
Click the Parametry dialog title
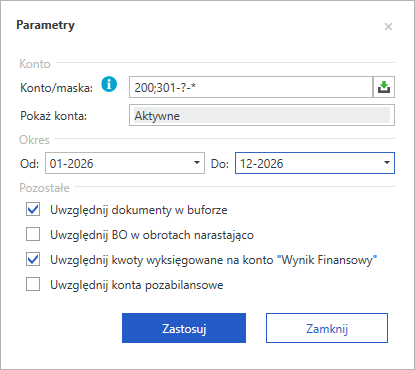click(45, 25)
